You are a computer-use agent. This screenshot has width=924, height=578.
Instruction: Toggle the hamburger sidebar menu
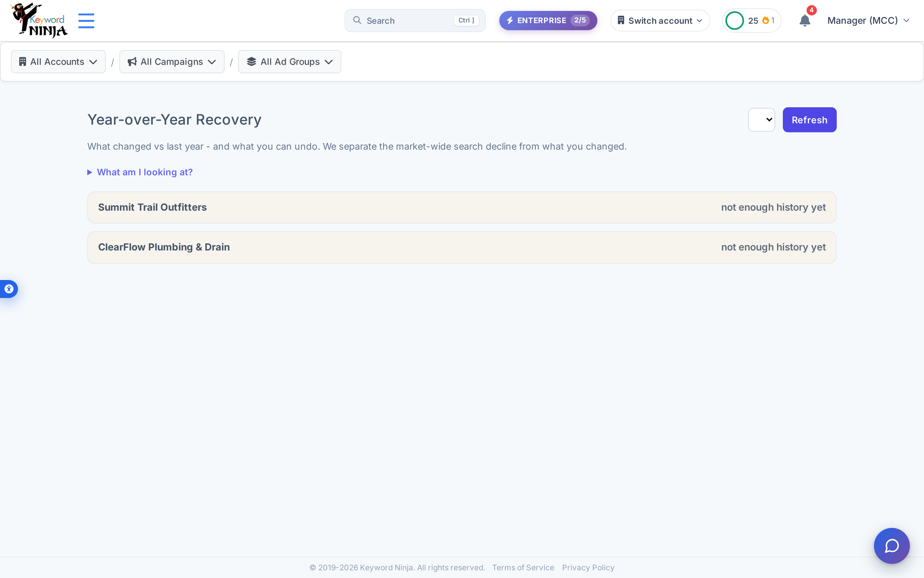[x=86, y=21]
